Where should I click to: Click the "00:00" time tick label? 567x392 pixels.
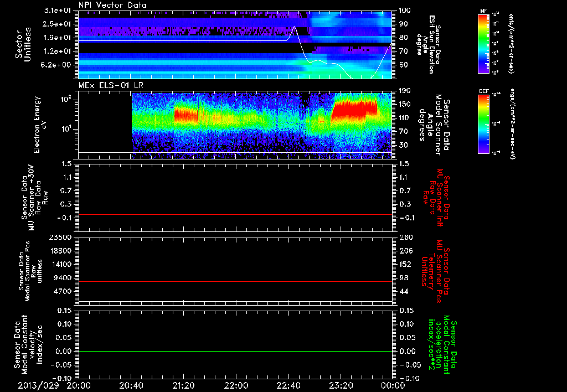393,385
